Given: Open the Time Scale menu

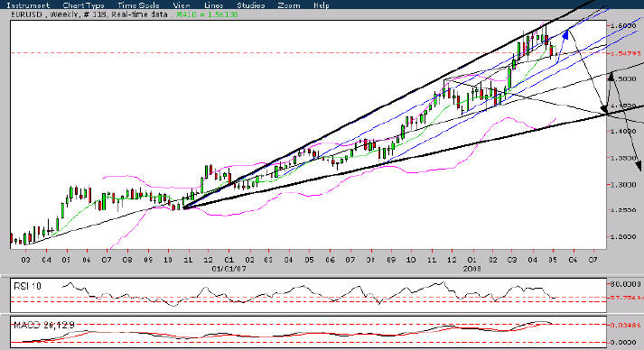Looking at the screenshot, I should [138, 5].
